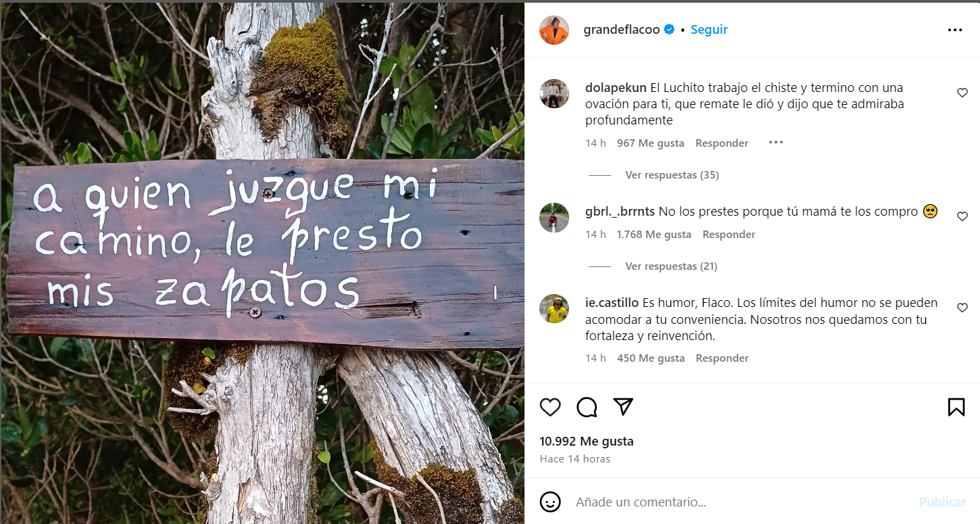Open post options three-dot menu
The width and height of the screenshot is (980, 524).
pos(955,30)
